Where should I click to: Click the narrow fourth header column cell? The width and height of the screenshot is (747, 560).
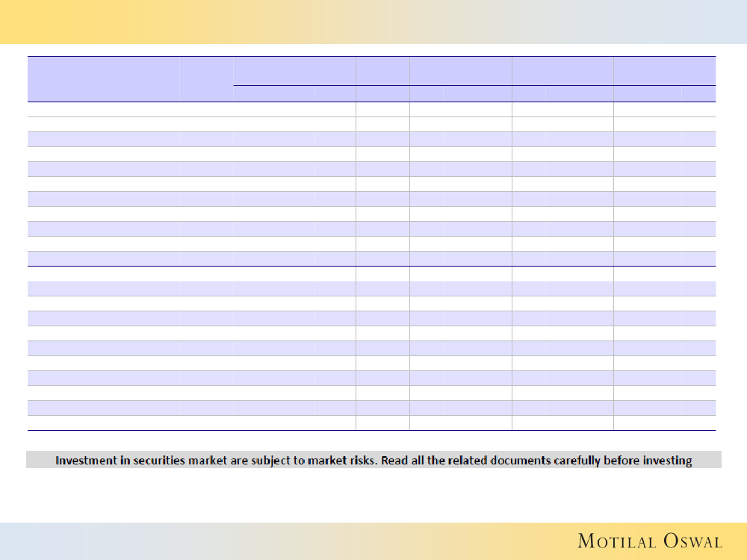(x=382, y=71)
